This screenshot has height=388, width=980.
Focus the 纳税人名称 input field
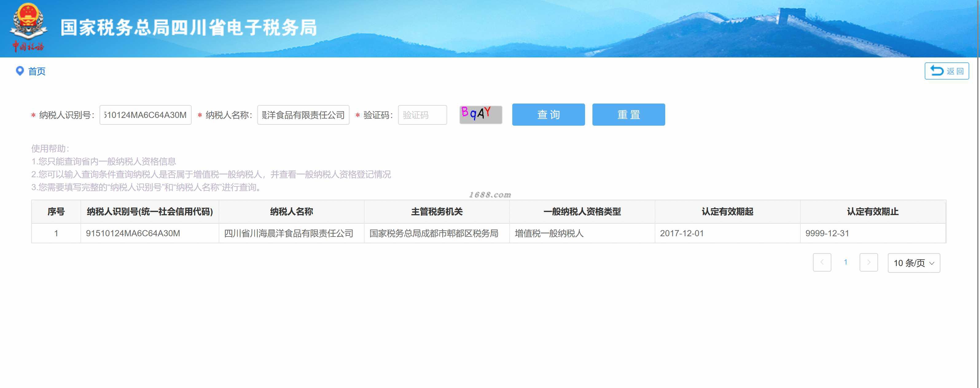[x=303, y=115]
